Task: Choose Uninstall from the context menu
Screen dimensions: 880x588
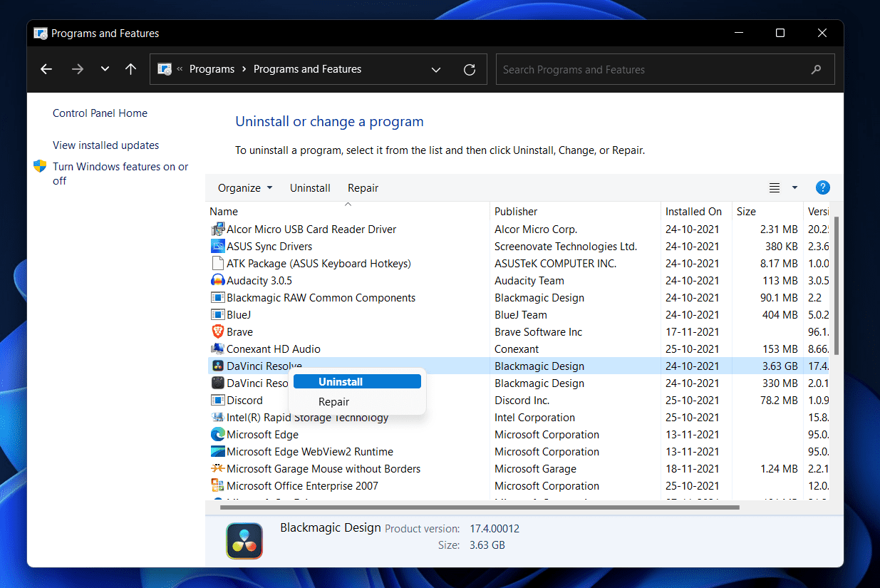Action: click(x=357, y=382)
